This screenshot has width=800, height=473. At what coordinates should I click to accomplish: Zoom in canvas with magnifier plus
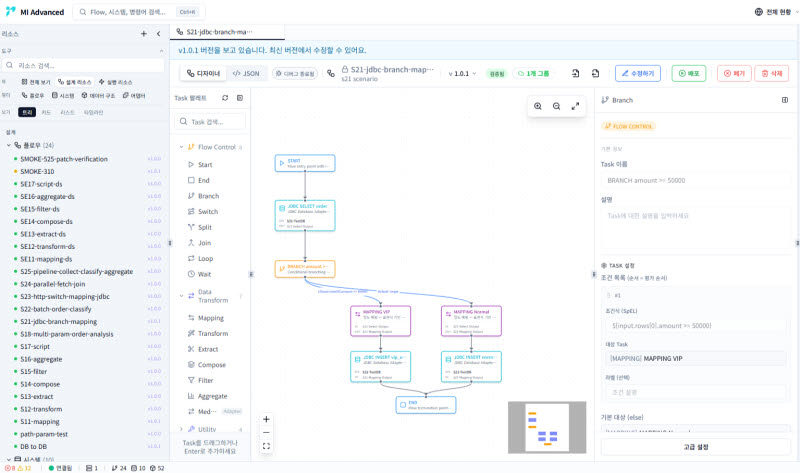538,106
